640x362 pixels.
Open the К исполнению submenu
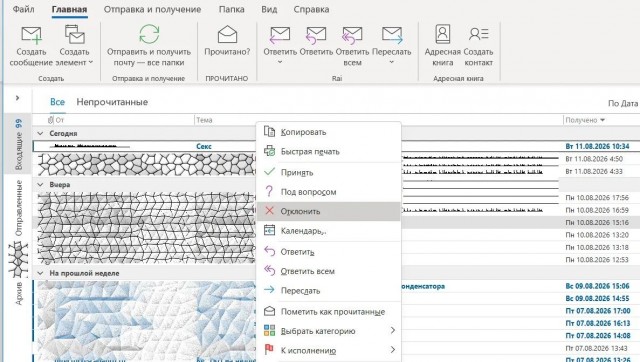(x=329, y=350)
